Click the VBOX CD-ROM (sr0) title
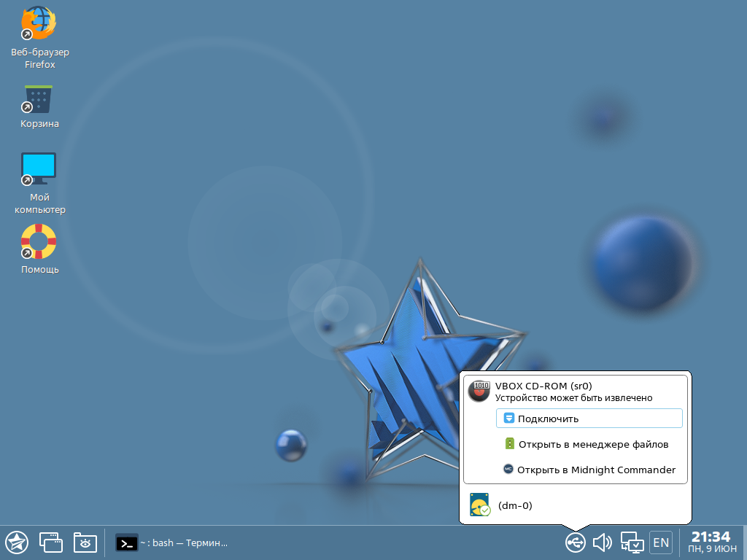 [x=543, y=386]
